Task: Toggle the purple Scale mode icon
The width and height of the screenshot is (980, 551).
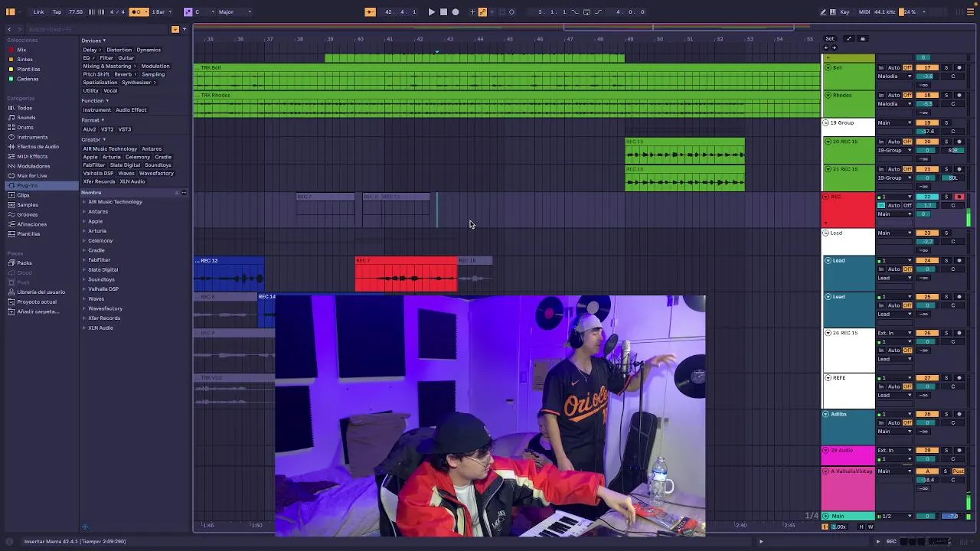Action: tap(188, 11)
